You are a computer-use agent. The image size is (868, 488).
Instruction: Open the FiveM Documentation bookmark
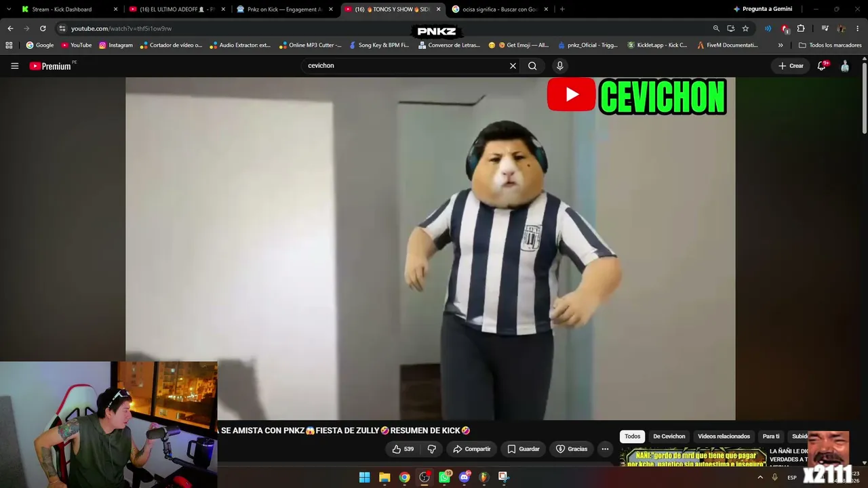coord(728,45)
